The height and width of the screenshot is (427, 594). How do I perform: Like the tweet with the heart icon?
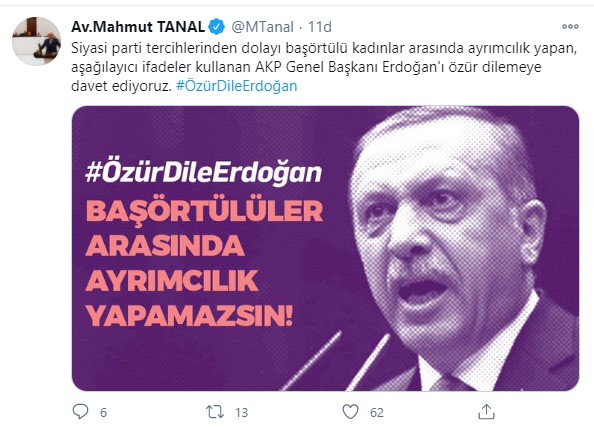(x=350, y=412)
